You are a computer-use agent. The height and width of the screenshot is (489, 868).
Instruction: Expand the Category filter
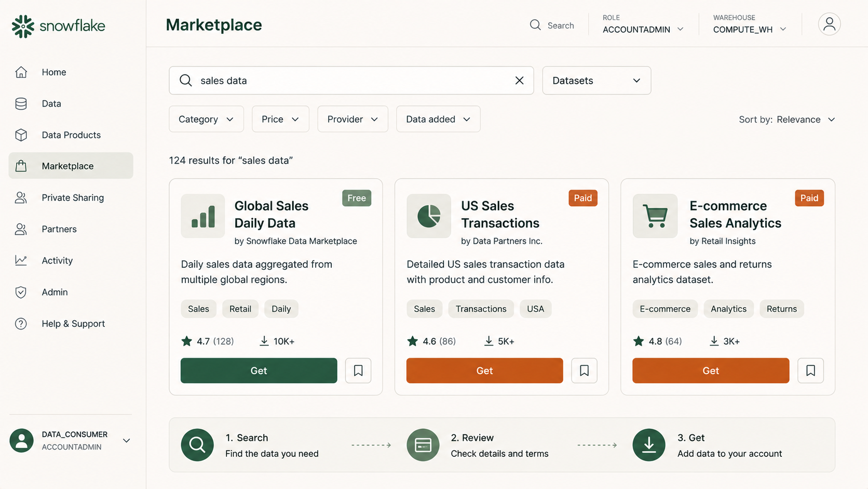click(206, 119)
